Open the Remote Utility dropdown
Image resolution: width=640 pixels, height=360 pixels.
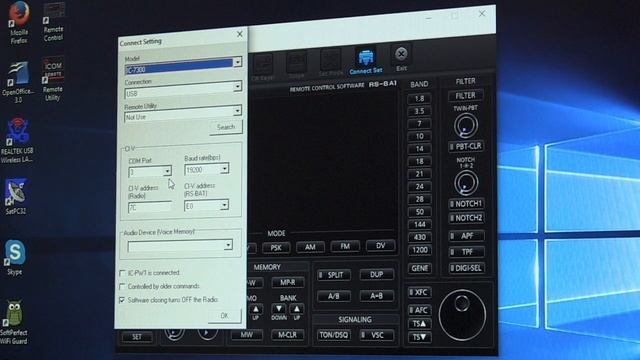coord(237,111)
